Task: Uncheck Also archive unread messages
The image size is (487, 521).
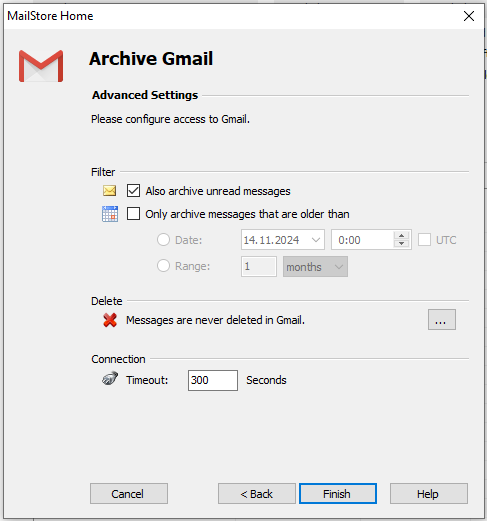Action: (x=133, y=191)
